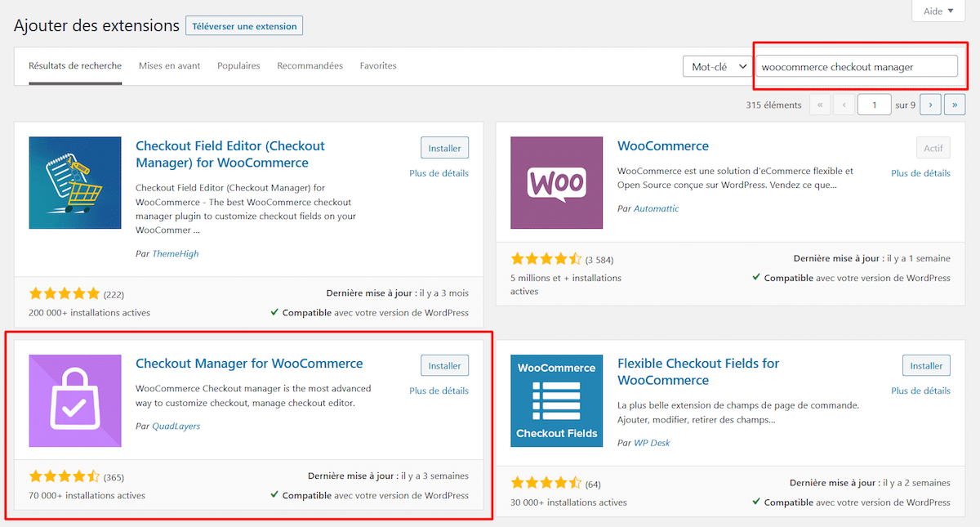Click the plugin search input field

coord(856,67)
